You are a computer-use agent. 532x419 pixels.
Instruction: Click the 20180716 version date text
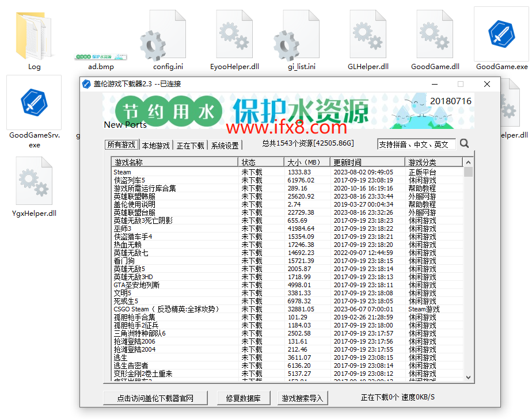(451, 101)
